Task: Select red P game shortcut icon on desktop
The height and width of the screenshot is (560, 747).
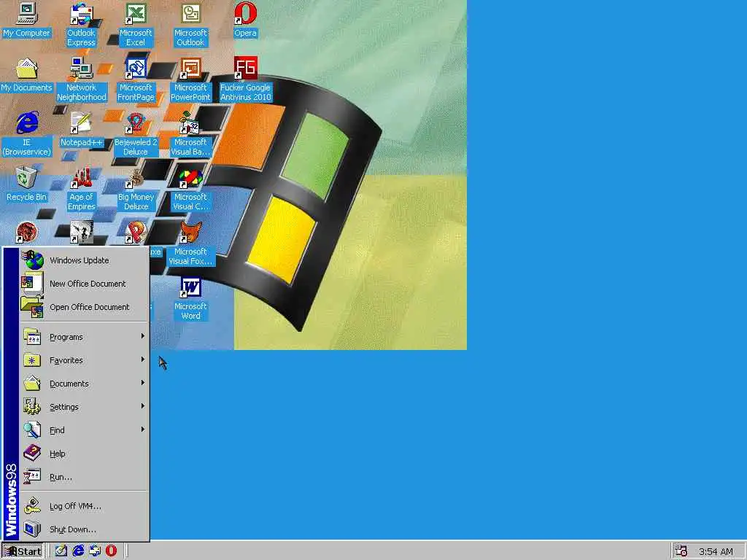Action: [136, 233]
